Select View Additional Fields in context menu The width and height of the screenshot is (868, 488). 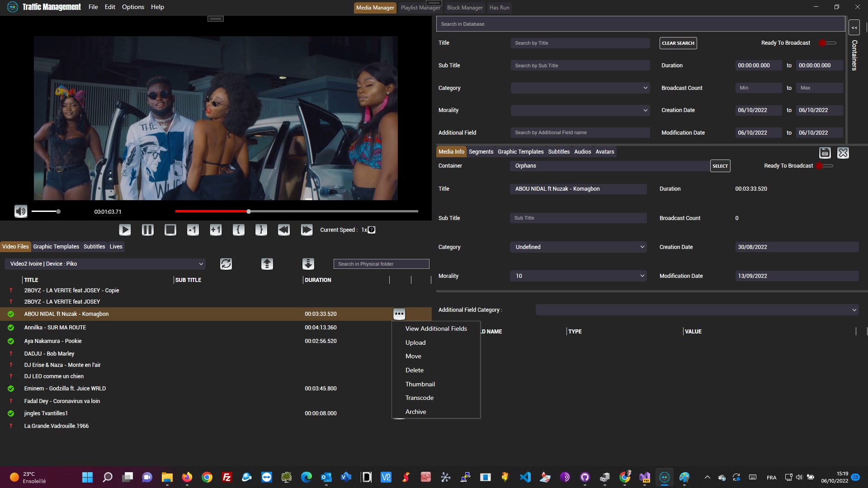[436, 328]
